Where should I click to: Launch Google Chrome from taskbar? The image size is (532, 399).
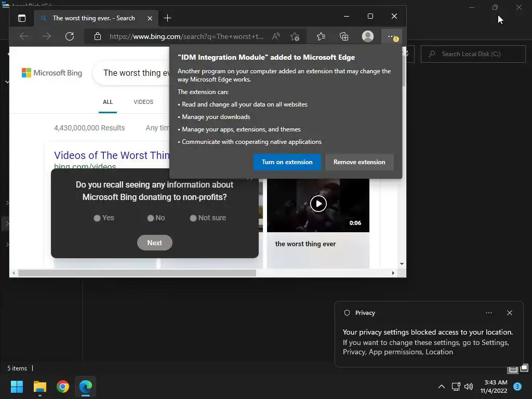coord(63,387)
